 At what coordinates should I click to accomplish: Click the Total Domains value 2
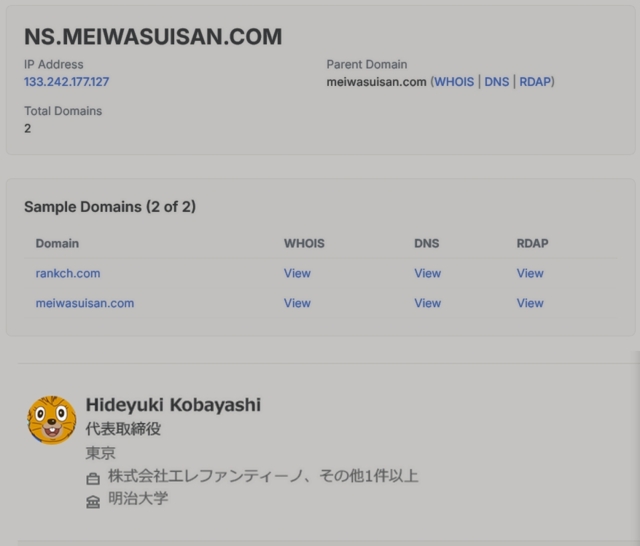coord(27,129)
